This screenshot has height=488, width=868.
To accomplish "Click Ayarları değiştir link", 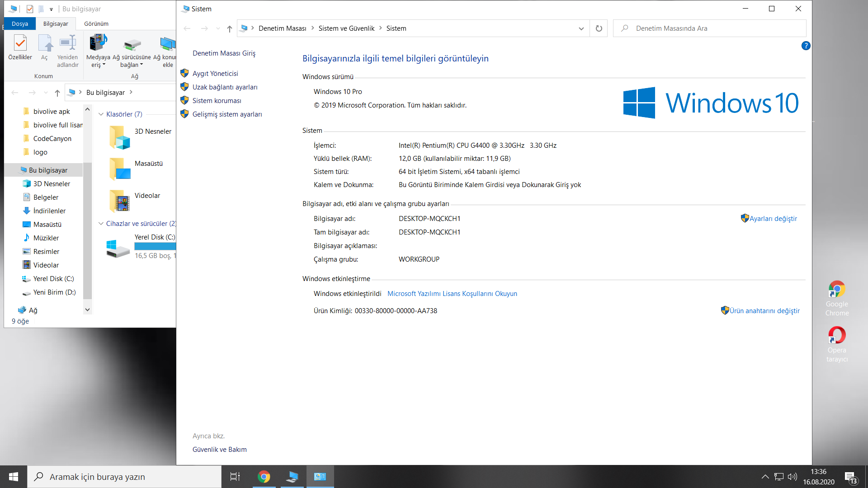I will tap(773, 219).
